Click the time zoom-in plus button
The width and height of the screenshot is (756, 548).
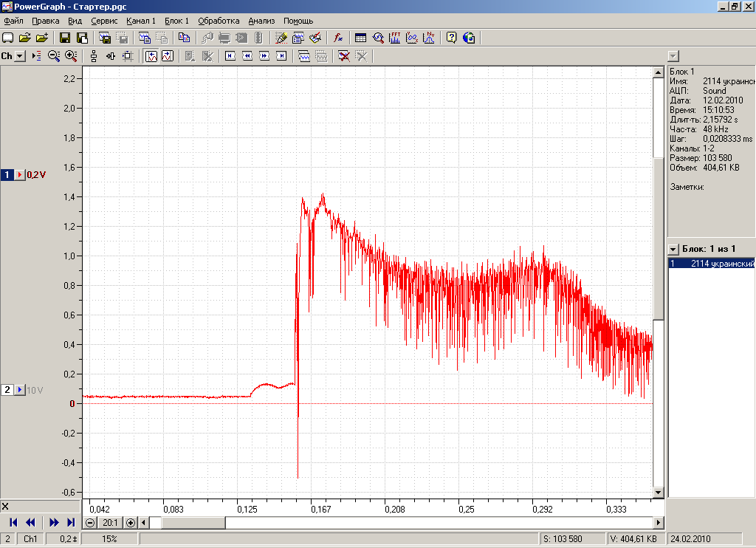click(x=130, y=522)
